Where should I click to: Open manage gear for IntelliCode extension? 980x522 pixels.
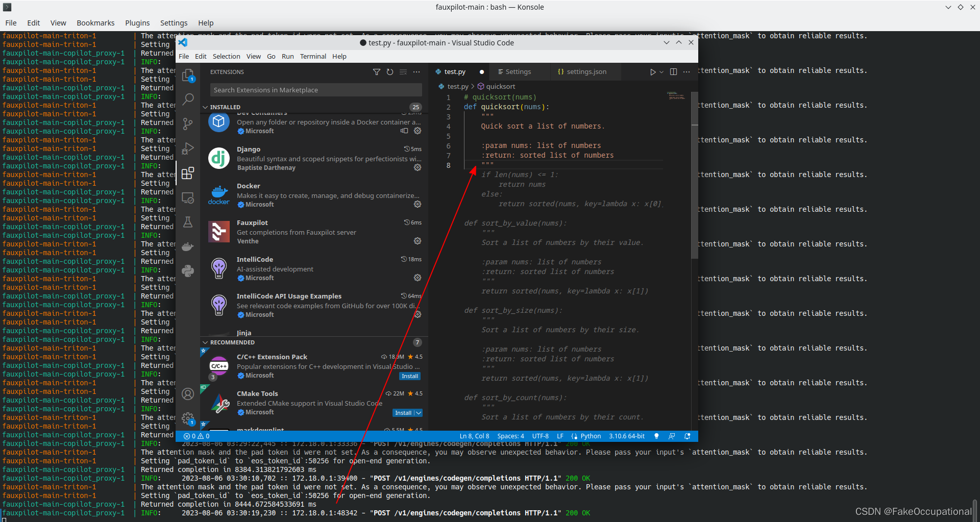tap(418, 278)
